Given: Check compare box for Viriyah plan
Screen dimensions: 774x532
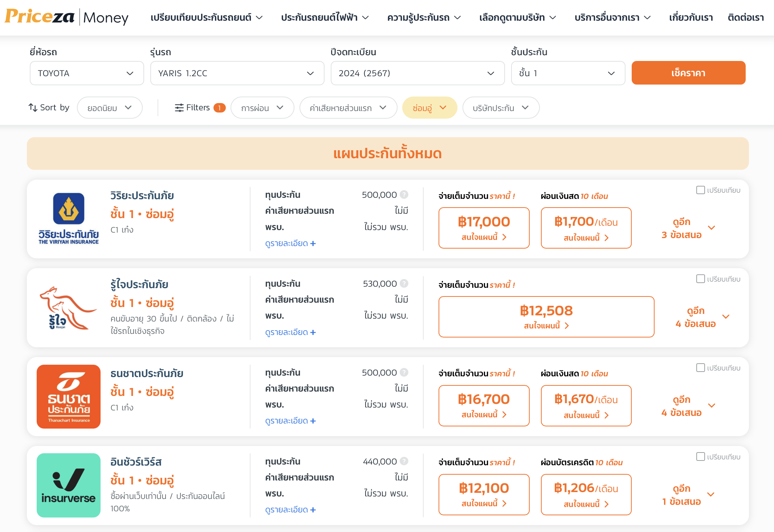Looking at the screenshot, I should coord(700,190).
